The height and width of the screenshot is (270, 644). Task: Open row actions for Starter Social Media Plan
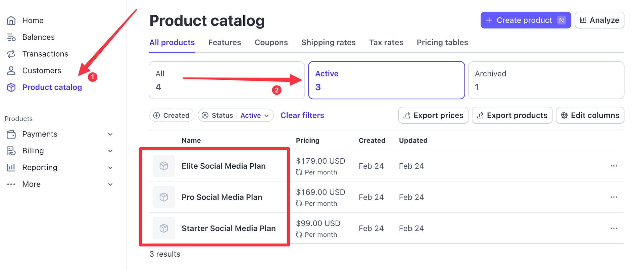coord(614,228)
